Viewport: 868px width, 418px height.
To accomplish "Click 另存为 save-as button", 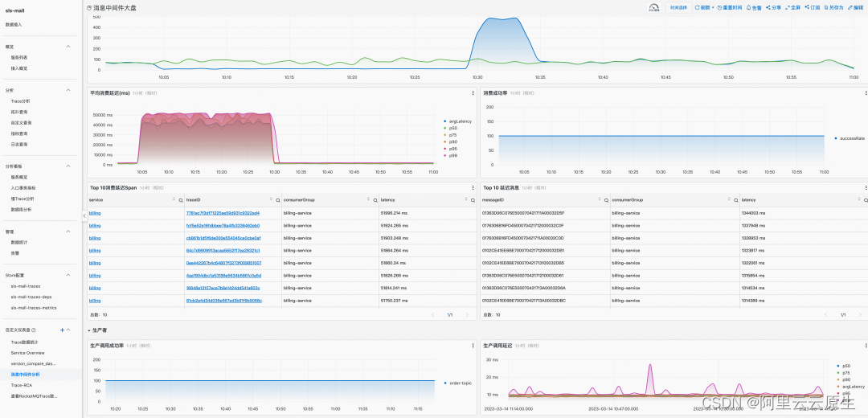I will pos(833,8).
